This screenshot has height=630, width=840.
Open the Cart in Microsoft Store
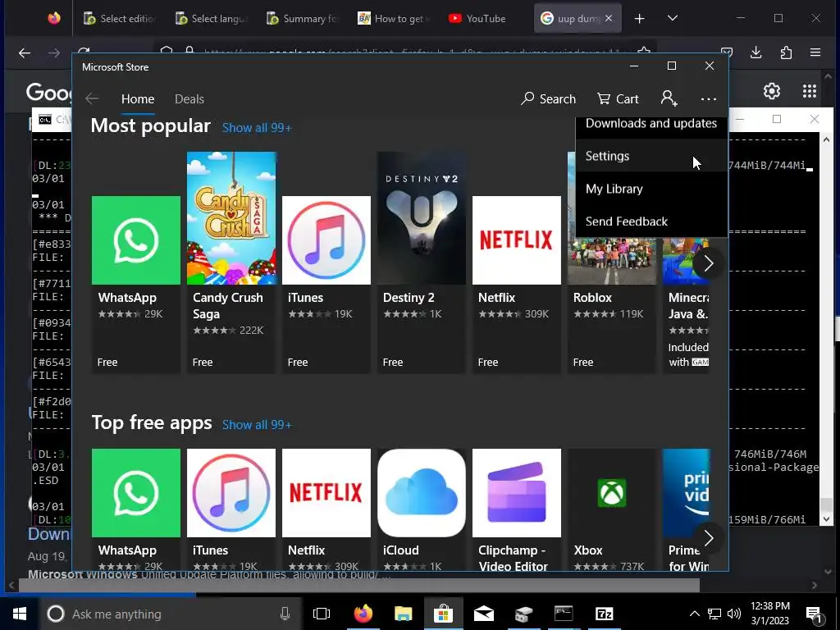click(x=618, y=99)
